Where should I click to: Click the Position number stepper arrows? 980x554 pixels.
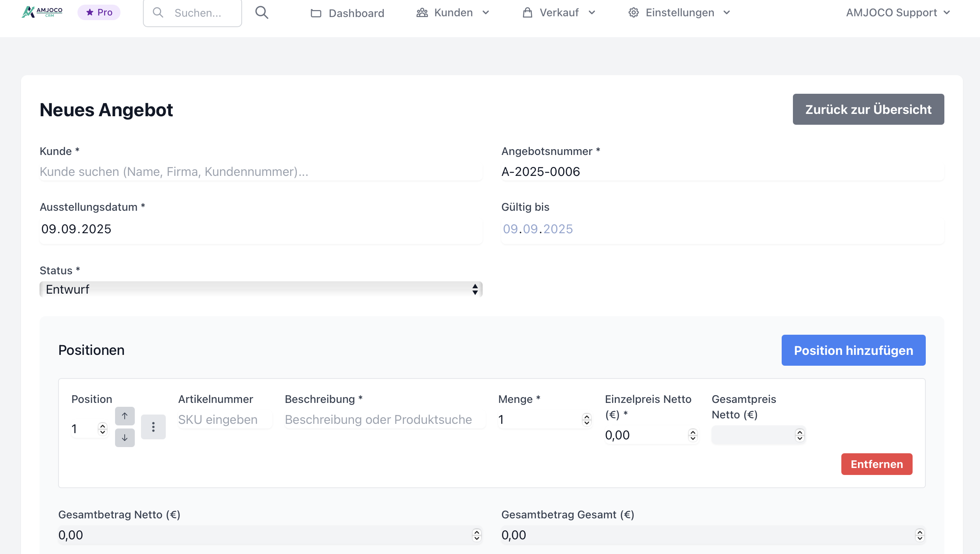pyautogui.click(x=103, y=429)
